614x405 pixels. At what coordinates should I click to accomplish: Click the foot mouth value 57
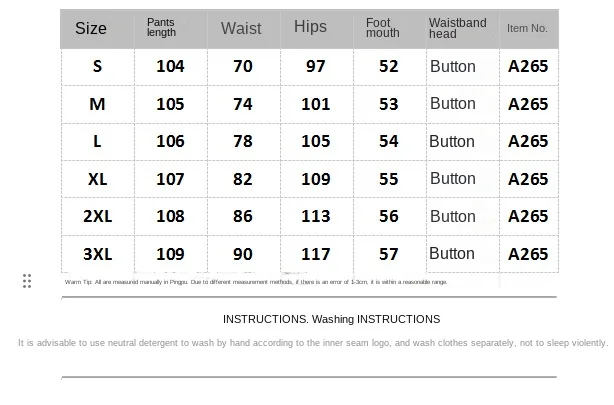pos(389,254)
